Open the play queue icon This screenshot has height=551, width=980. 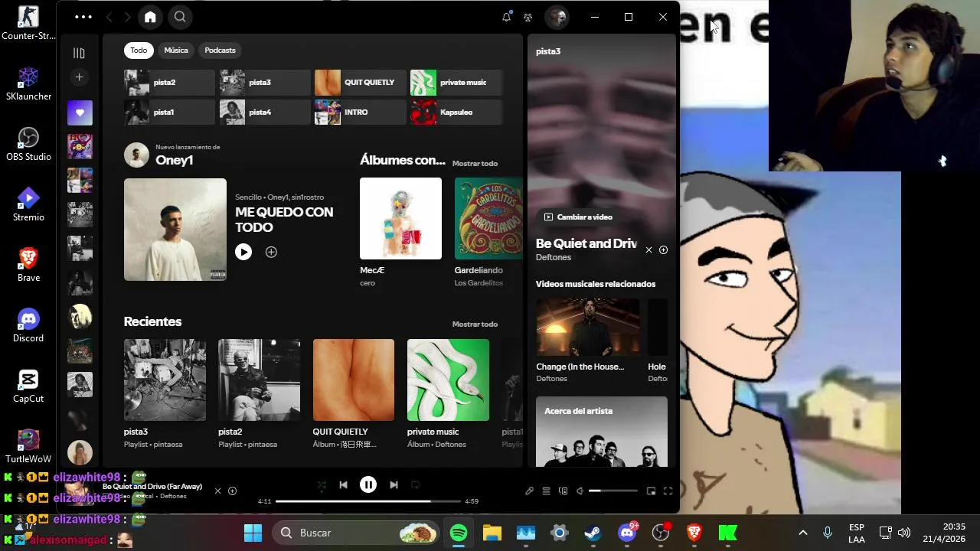click(x=546, y=491)
